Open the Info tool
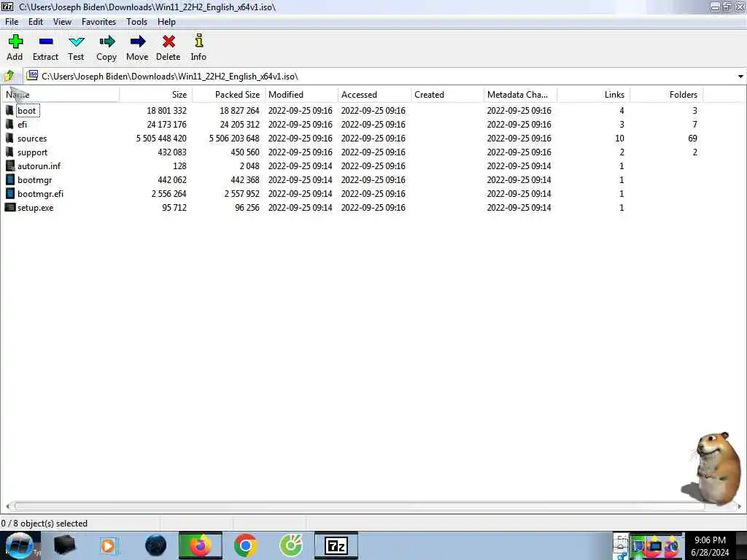The height and width of the screenshot is (560, 747). point(198,41)
